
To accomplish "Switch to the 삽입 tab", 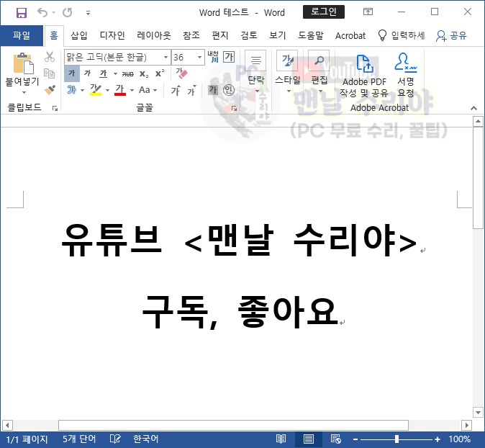I will click(79, 35).
